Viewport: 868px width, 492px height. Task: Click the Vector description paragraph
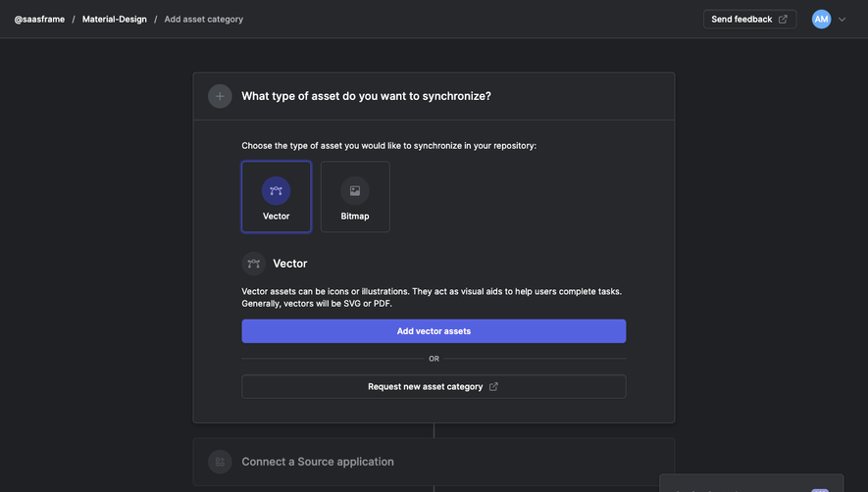click(x=432, y=298)
